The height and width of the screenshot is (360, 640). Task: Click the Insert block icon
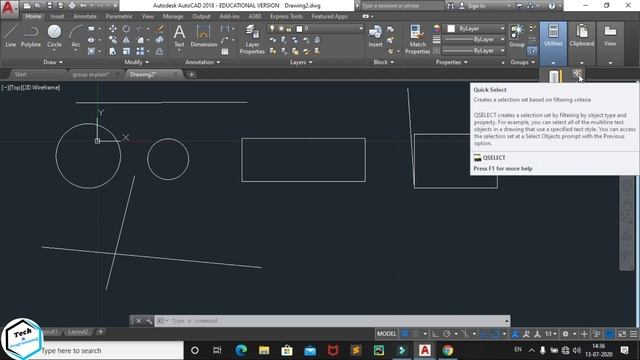click(x=375, y=36)
